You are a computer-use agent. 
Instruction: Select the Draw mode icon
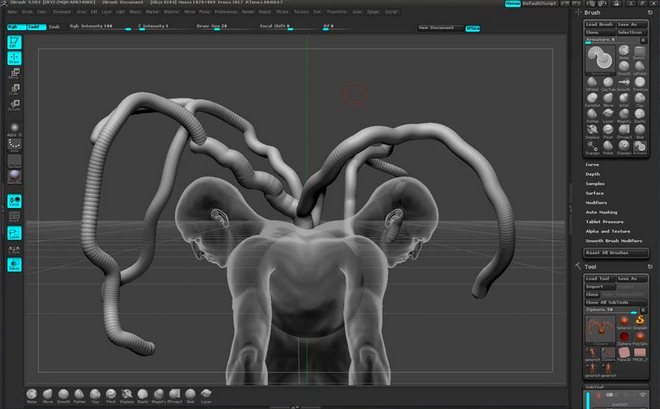15,58
